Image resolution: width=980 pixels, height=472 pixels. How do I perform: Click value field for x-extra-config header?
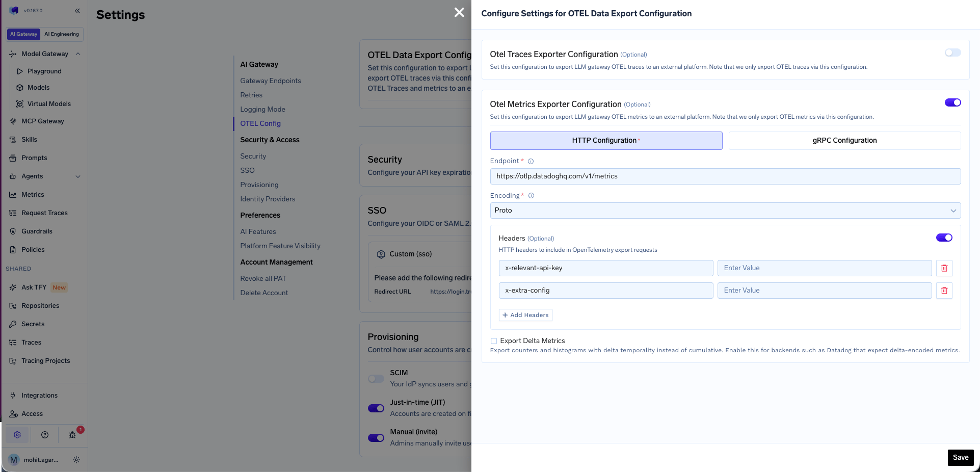[x=825, y=291]
